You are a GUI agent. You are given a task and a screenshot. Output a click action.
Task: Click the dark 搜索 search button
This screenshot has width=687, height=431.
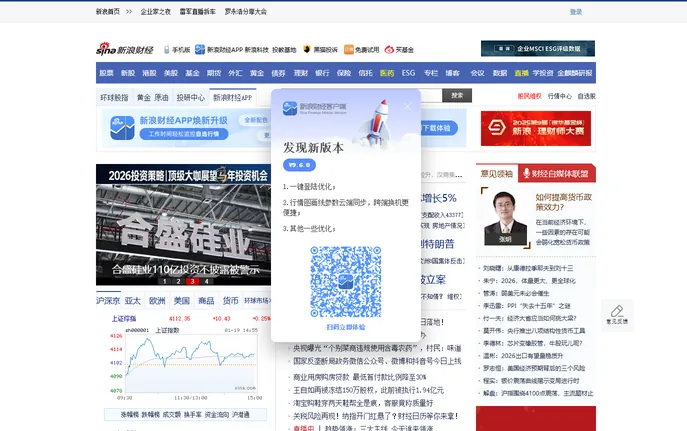[x=457, y=95]
